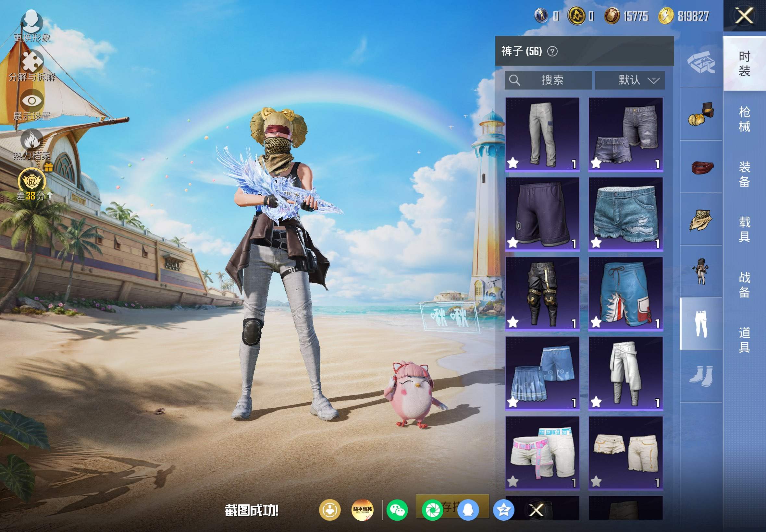Switch to the 载具 tab
The image size is (766, 532).
(744, 229)
